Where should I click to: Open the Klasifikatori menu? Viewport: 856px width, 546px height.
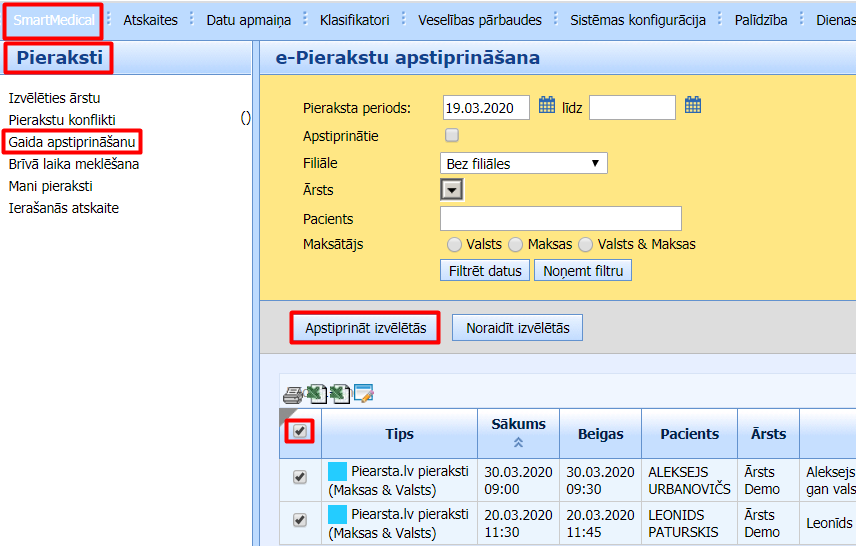[x=355, y=19]
